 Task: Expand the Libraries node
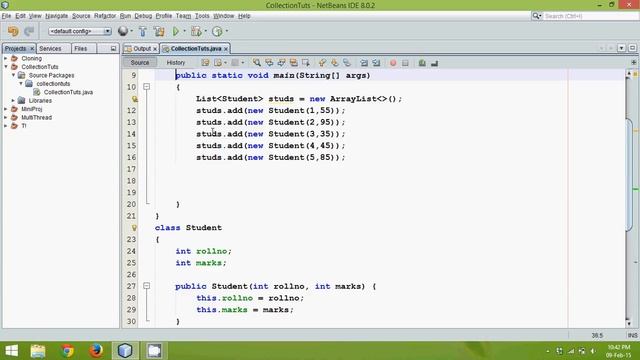click(13, 100)
